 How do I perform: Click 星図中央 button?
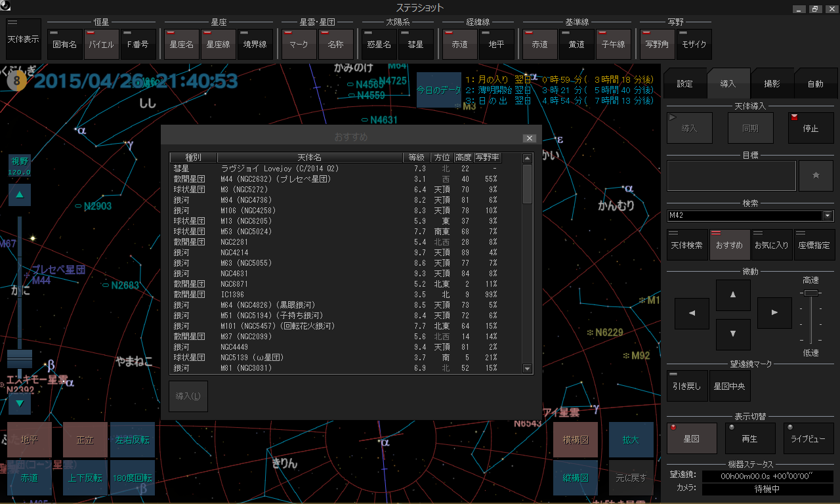coord(730,386)
